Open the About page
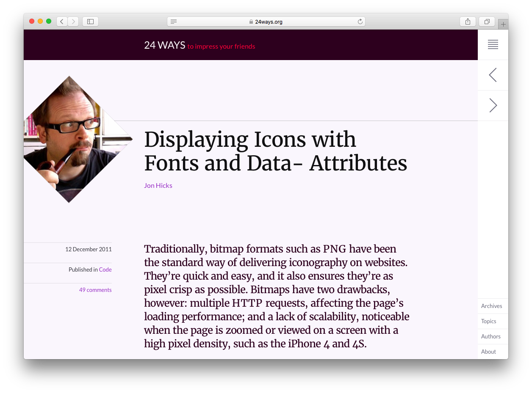 click(x=488, y=352)
